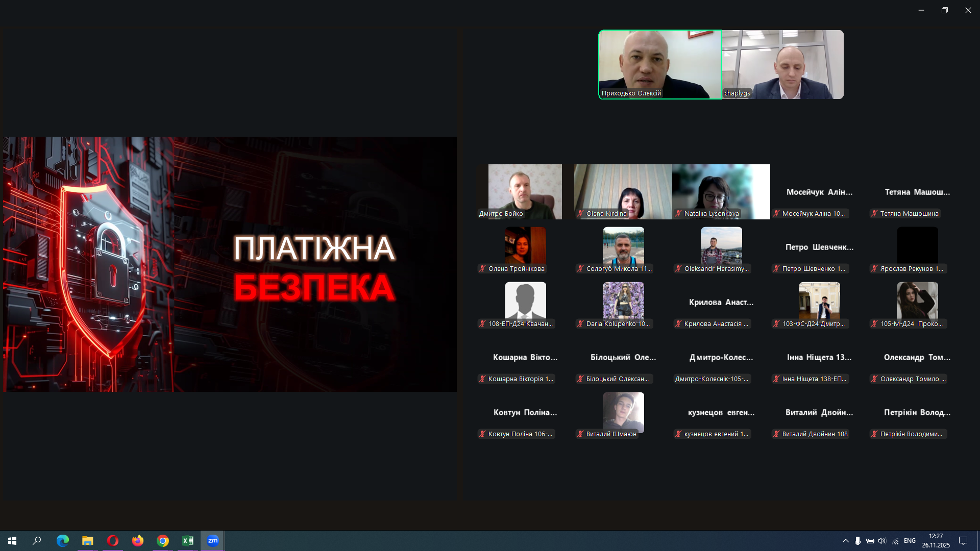Switch to Excel from taskbar
980x551 pixels.
pos(188,541)
